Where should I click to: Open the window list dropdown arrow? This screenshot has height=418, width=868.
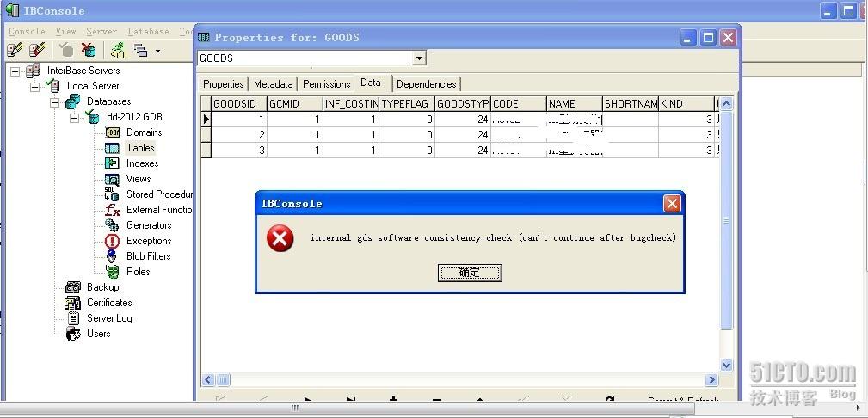pyautogui.click(x=157, y=51)
